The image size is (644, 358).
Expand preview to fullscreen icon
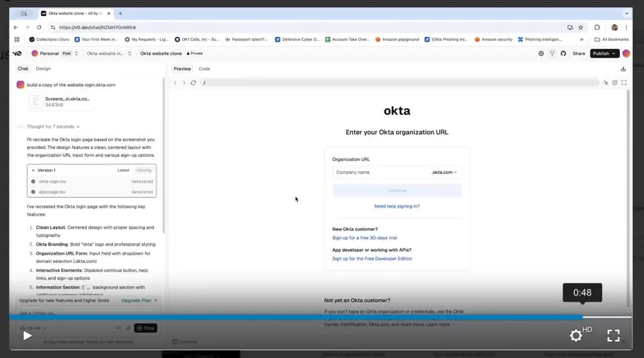pos(624,83)
